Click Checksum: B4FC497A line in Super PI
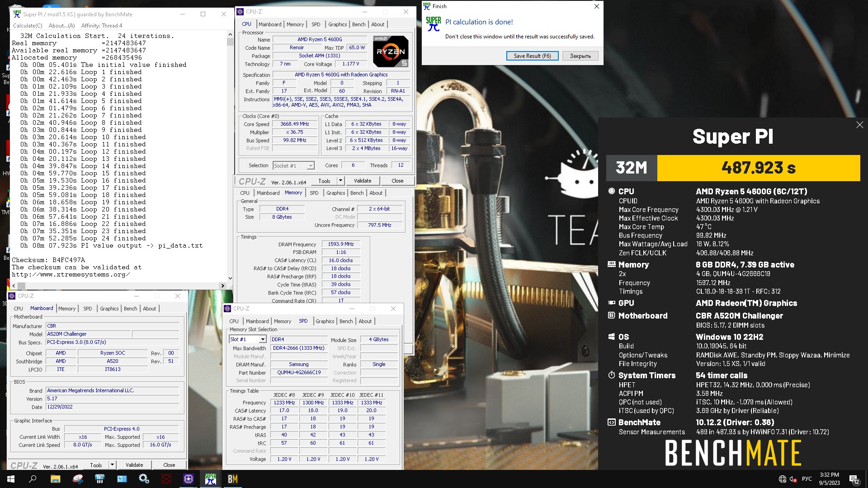Screen dimensions: 868x488 point(48,260)
